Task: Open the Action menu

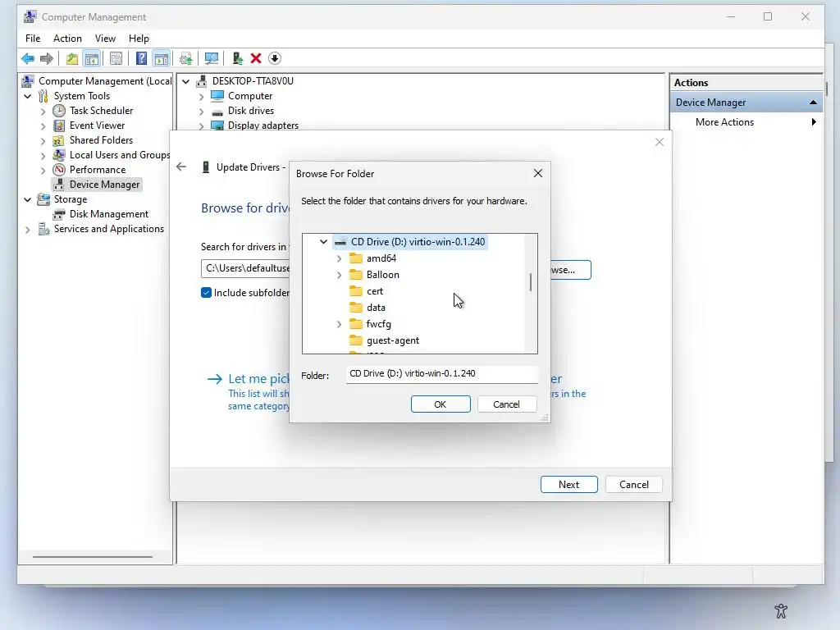Action: (67, 38)
